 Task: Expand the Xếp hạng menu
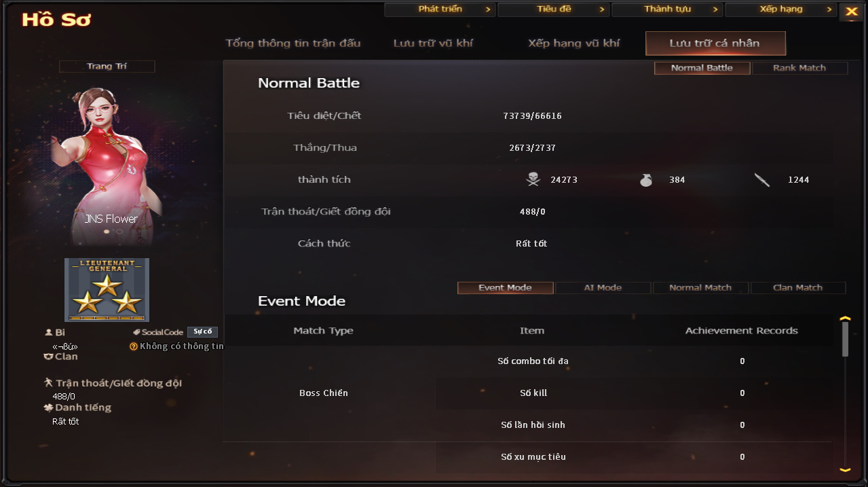(780, 10)
